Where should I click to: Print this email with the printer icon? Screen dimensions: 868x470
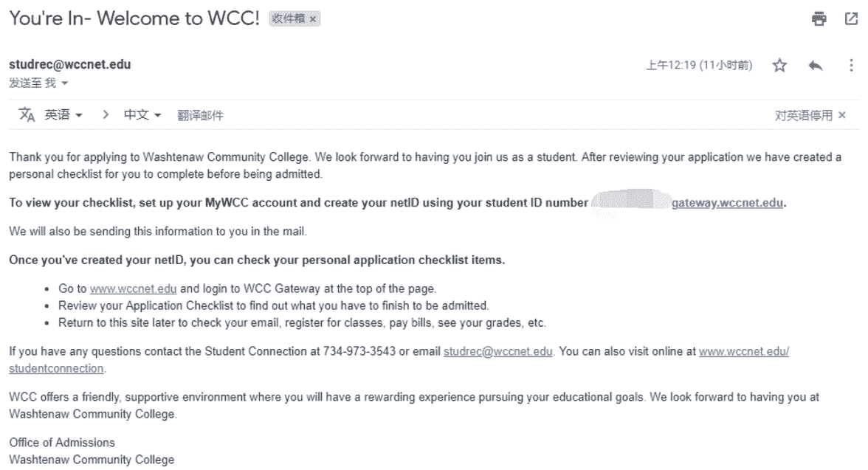[819, 19]
